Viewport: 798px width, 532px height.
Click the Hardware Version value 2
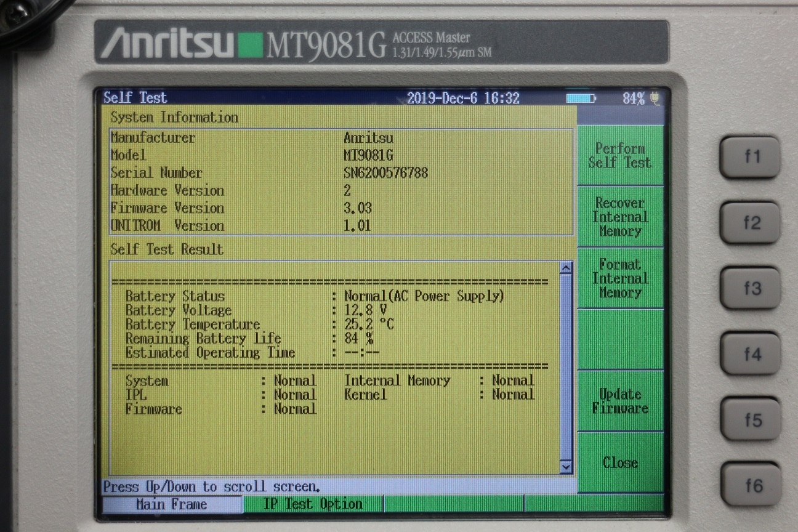(x=347, y=191)
